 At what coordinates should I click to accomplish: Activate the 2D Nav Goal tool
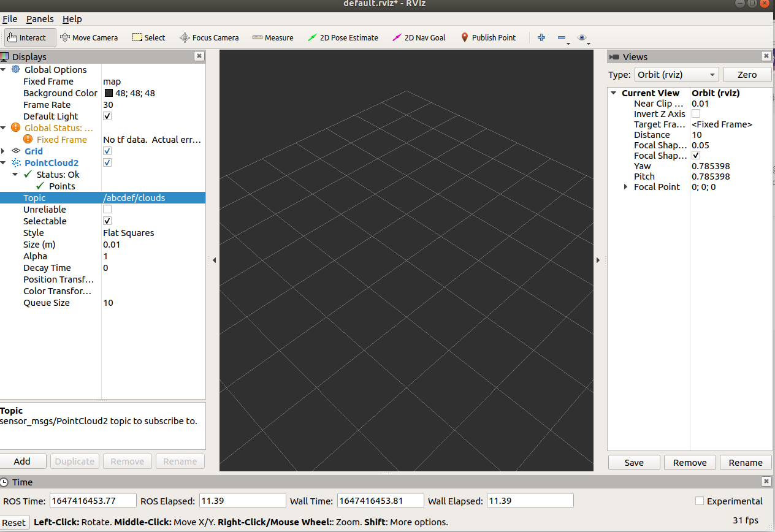[x=419, y=37]
